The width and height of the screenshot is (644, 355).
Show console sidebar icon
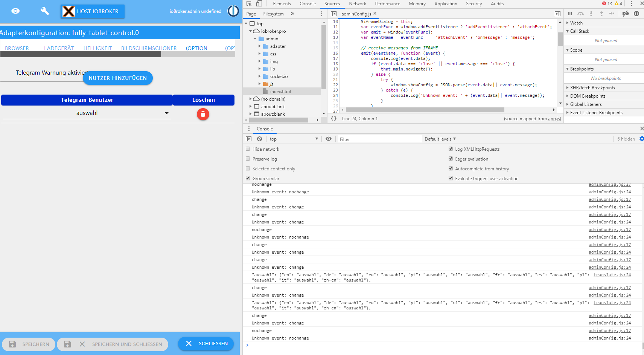pyautogui.click(x=249, y=139)
